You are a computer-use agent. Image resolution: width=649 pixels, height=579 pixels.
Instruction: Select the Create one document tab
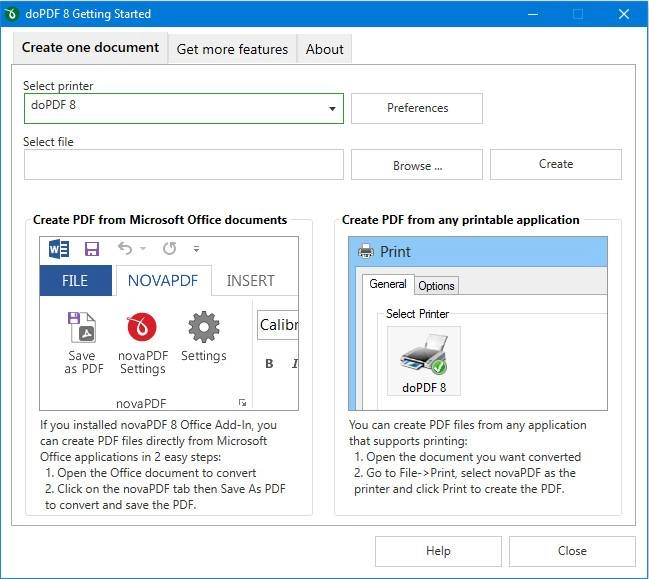(90, 48)
